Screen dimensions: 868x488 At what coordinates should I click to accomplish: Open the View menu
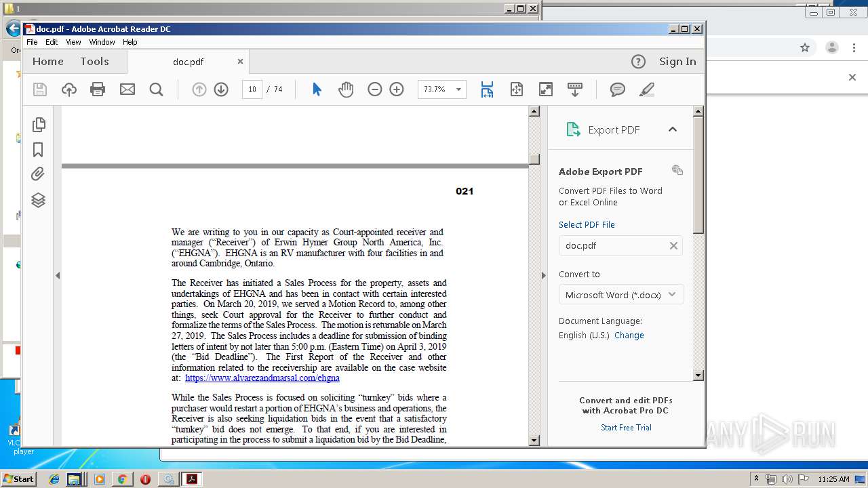[73, 42]
